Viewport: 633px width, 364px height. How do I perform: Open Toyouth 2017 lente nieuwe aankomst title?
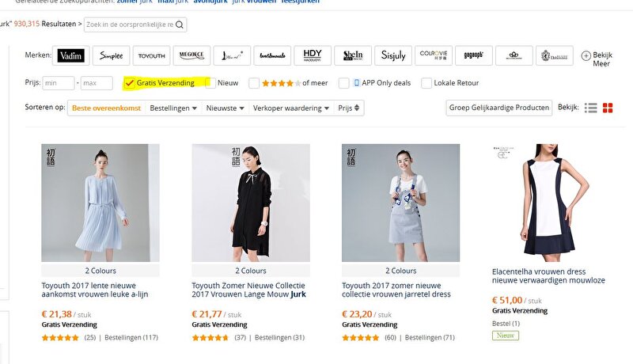pyautogui.click(x=95, y=290)
